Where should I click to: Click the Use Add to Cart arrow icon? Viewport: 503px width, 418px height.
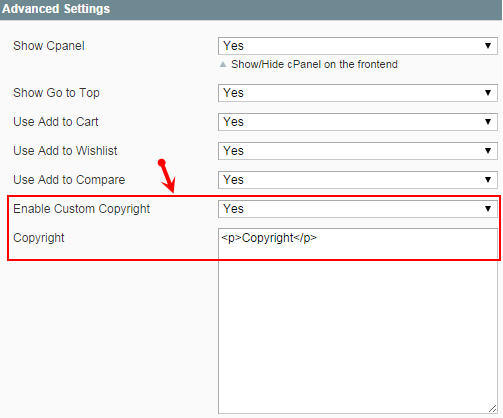(x=488, y=122)
